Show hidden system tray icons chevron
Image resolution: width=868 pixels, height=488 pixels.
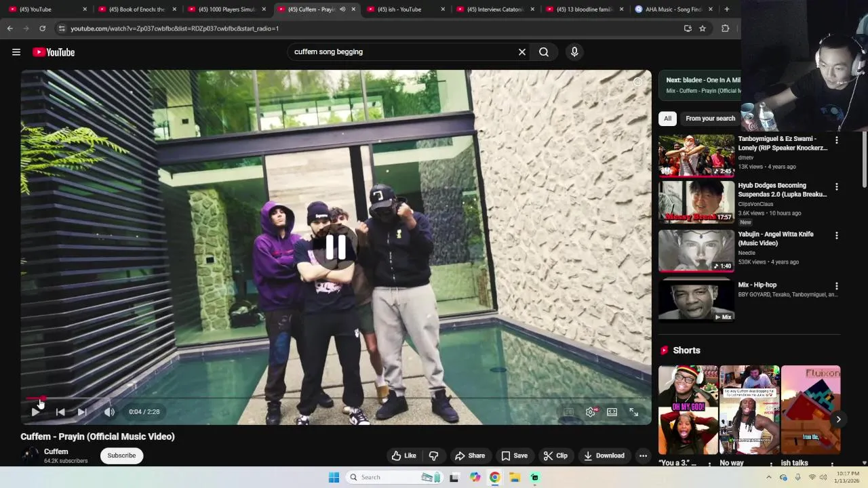pos(769,477)
